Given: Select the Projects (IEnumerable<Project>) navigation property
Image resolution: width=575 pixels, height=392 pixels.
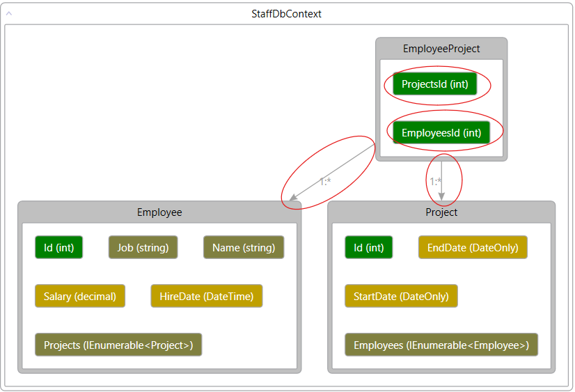Looking at the screenshot, I should click(118, 345).
